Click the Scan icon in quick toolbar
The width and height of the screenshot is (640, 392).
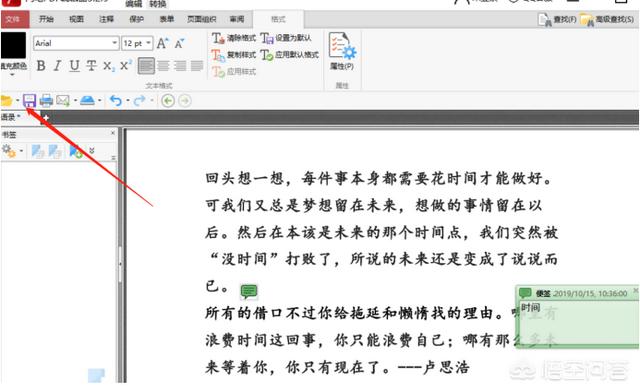coord(87,100)
